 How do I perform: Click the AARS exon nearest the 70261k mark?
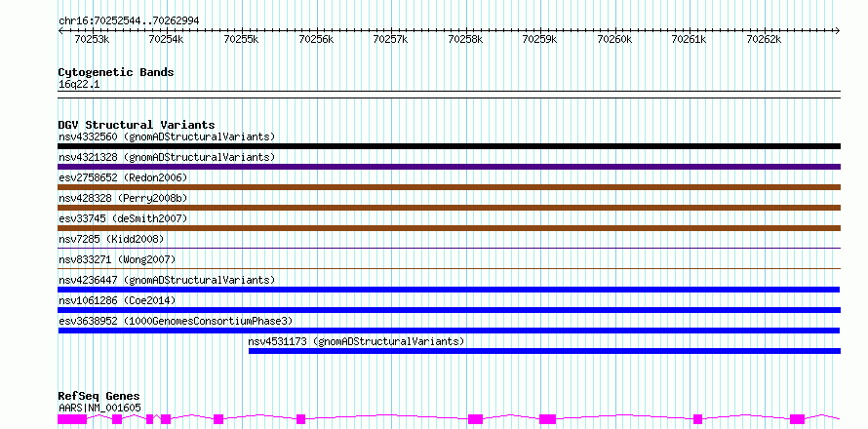tap(697, 419)
